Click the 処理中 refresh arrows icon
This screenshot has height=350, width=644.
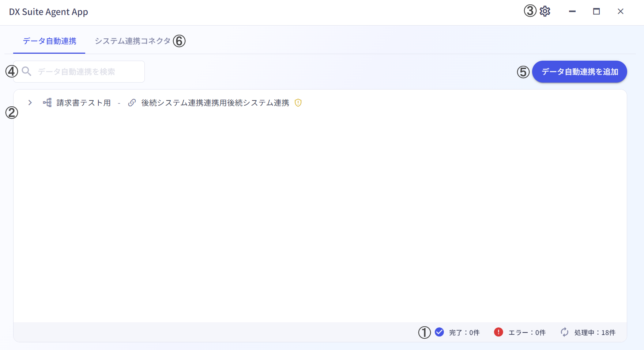tap(565, 332)
